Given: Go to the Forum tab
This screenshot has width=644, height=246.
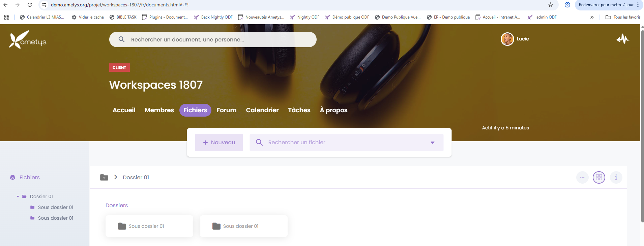Looking at the screenshot, I should click(x=227, y=110).
